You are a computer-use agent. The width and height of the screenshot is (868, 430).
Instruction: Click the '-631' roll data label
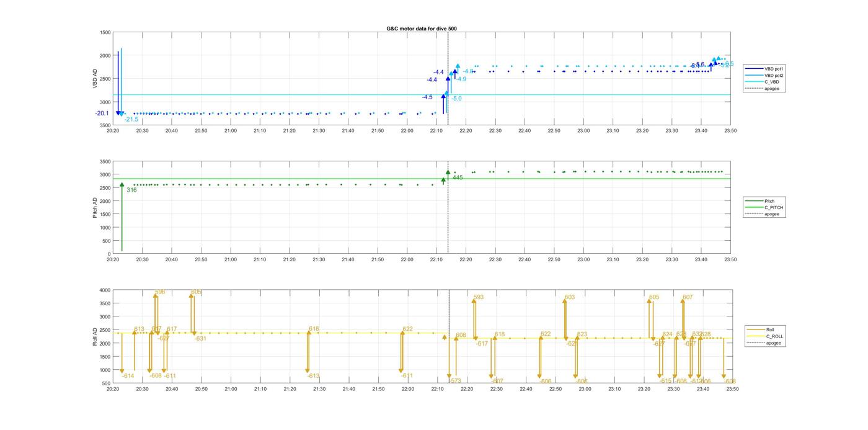tap(200, 339)
